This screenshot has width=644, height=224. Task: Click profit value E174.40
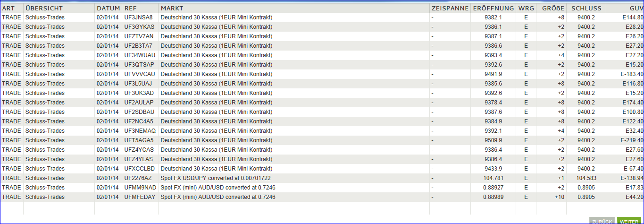click(633, 103)
